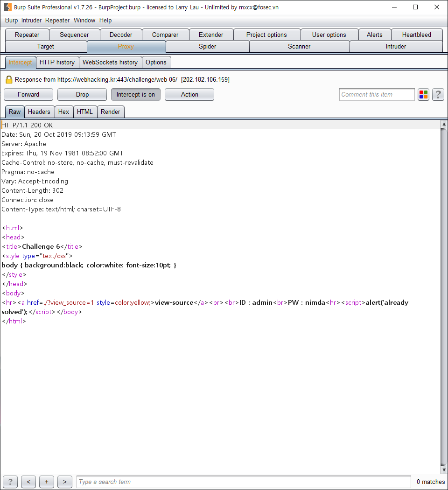Open the Heartbleed tab
Viewport: 448px width, 490px height.
(416, 35)
